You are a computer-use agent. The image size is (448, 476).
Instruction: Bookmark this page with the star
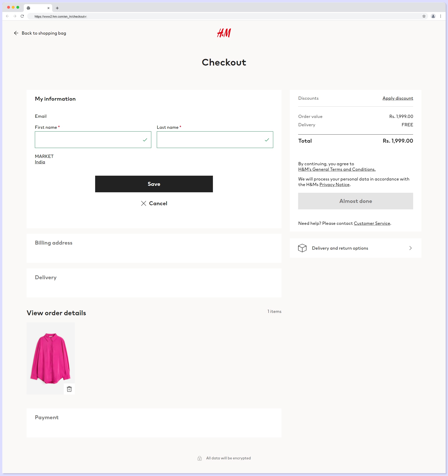[x=424, y=16]
